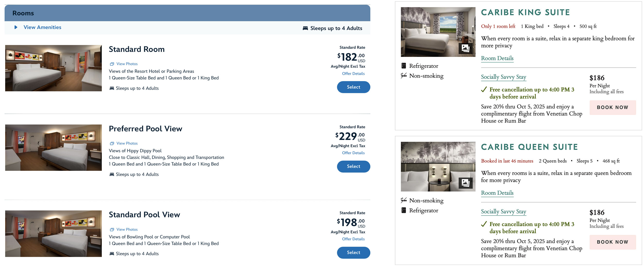Open Offer Details for Standard Room
The image size is (644, 266).
point(353,74)
